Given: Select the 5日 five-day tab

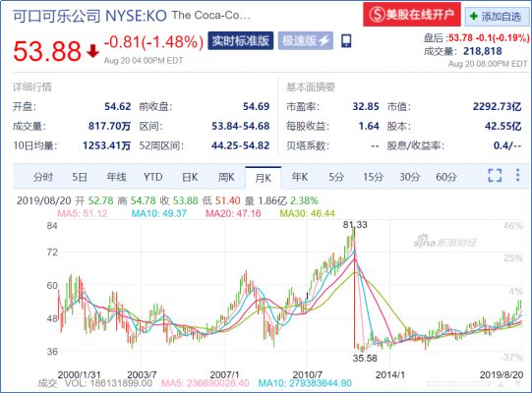Looking at the screenshot, I should 80,177.
